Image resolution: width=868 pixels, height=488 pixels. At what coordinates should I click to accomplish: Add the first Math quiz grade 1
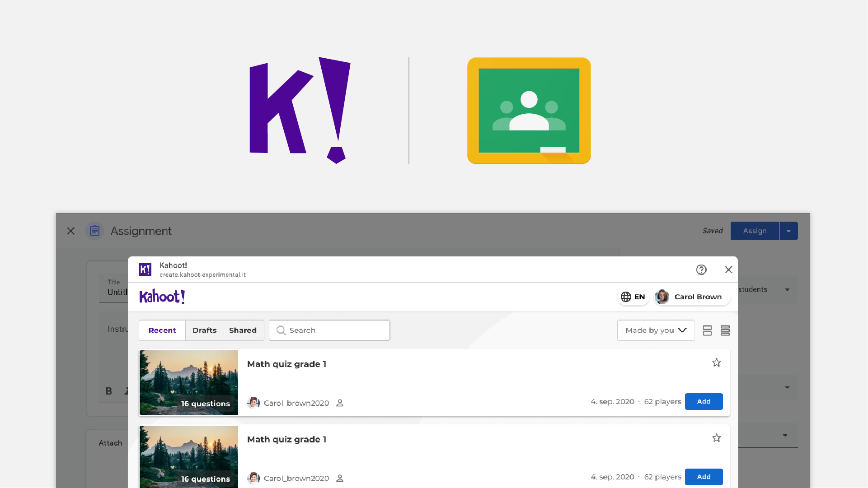(x=704, y=401)
